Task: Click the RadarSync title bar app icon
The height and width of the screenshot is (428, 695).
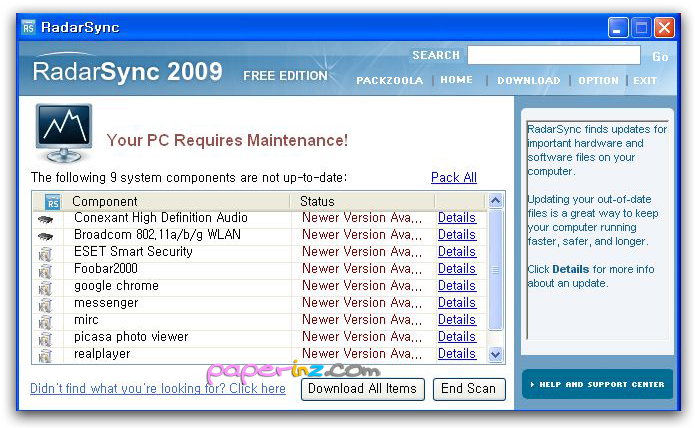Action: click(x=28, y=27)
